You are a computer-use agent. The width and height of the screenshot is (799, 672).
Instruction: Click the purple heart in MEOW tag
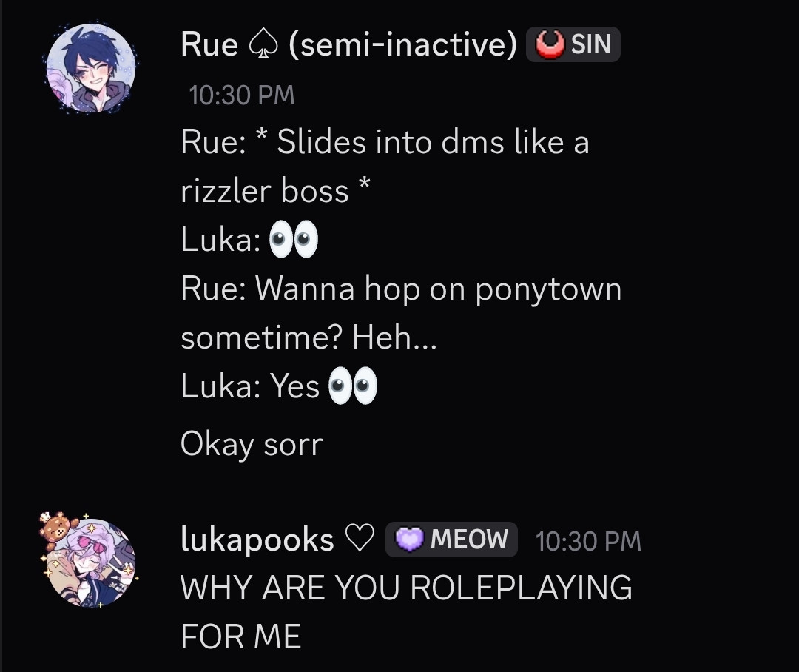410,540
